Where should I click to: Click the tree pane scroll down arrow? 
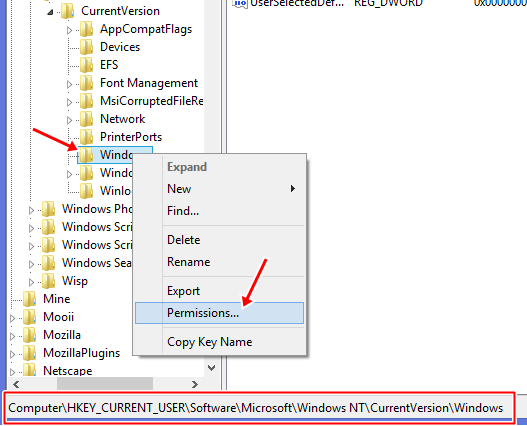[212, 368]
